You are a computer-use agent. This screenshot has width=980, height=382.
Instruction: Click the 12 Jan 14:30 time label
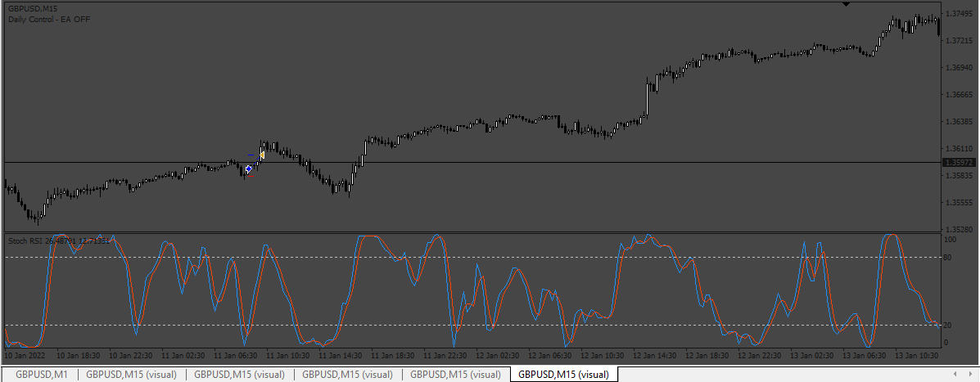pyautogui.click(x=657, y=355)
